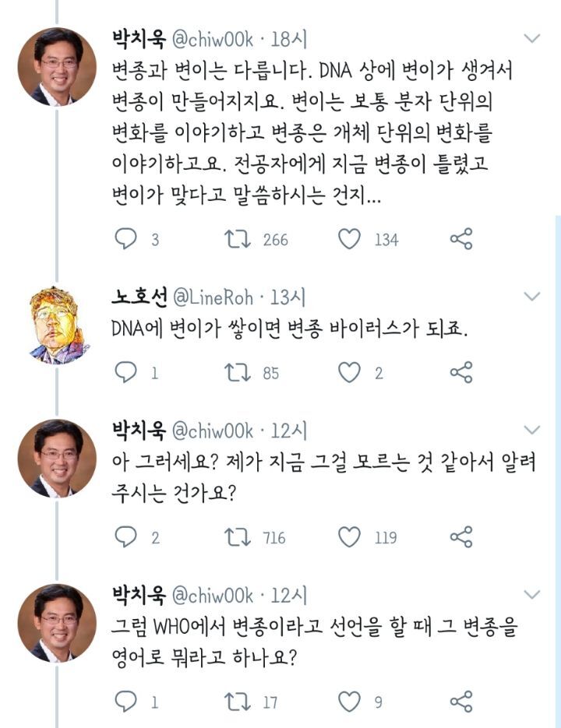Like 노호선's tweet about 변종 바이러스

[351, 373]
